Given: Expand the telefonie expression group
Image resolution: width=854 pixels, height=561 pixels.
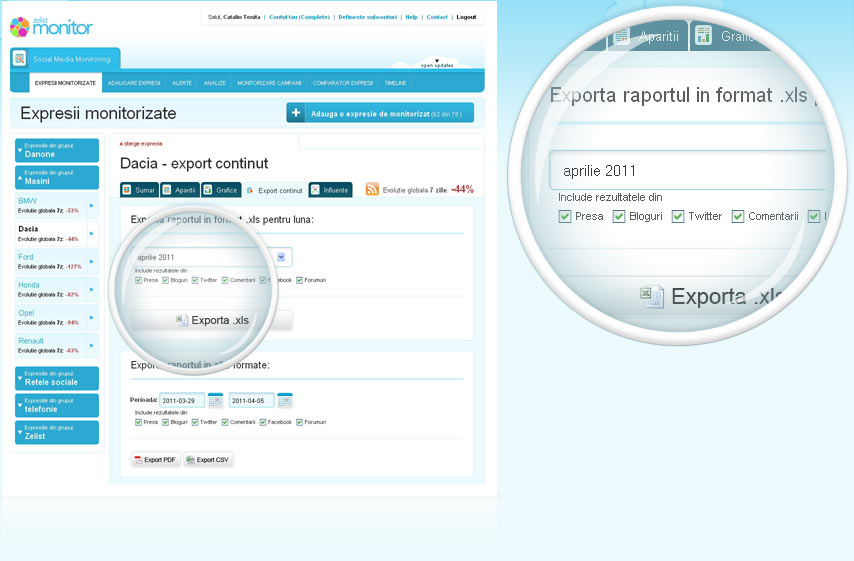Looking at the screenshot, I should coord(57,405).
